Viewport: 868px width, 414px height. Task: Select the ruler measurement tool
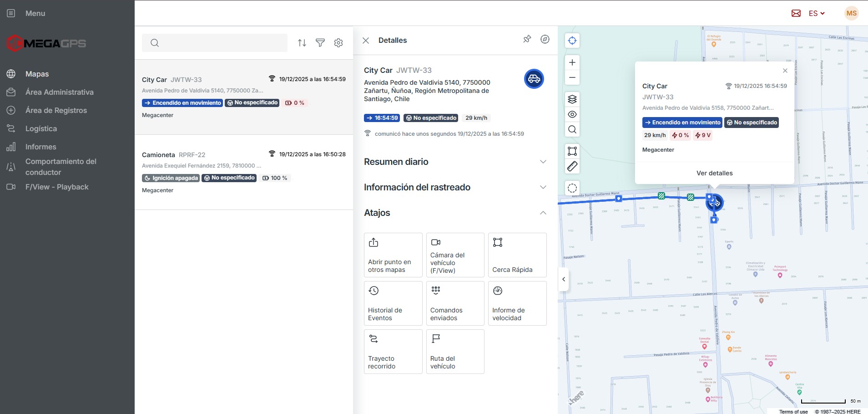[x=572, y=167]
